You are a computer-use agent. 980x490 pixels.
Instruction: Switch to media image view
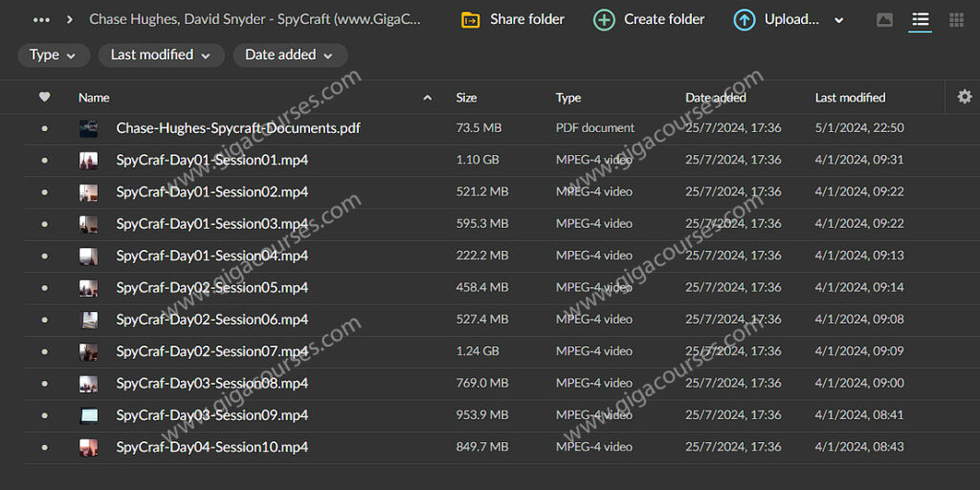tap(884, 20)
